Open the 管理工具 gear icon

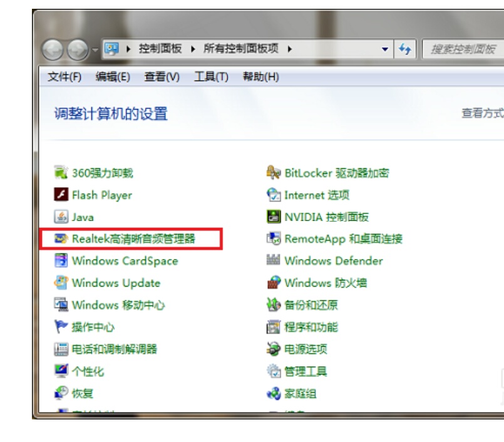click(274, 371)
